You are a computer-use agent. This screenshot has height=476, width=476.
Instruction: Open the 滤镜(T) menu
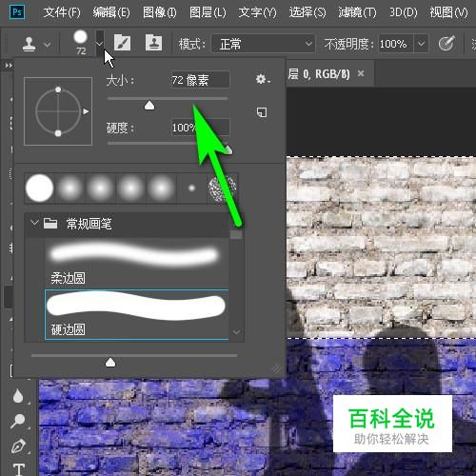point(357,12)
